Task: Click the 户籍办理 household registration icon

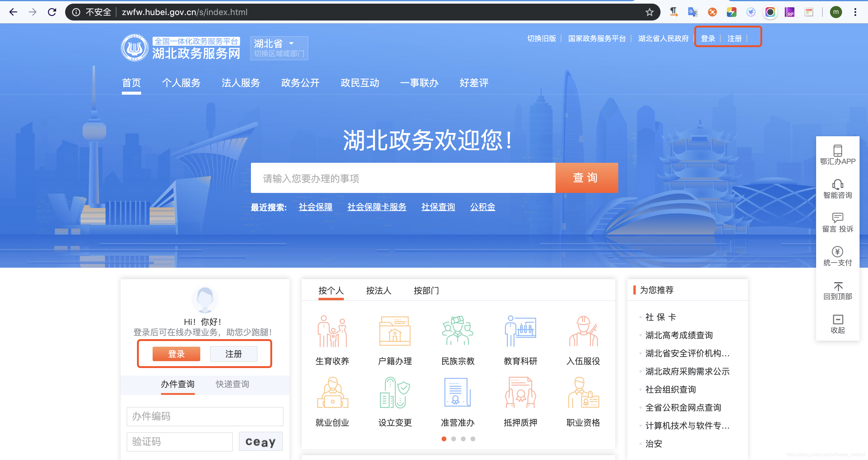Action: [394, 332]
